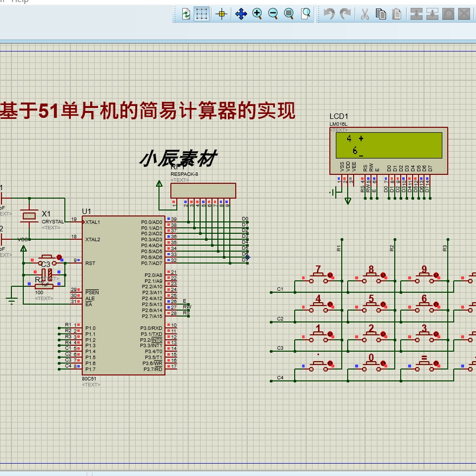Click the LCD1 reference label
This screenshot has width=476, height=476.
339,116
